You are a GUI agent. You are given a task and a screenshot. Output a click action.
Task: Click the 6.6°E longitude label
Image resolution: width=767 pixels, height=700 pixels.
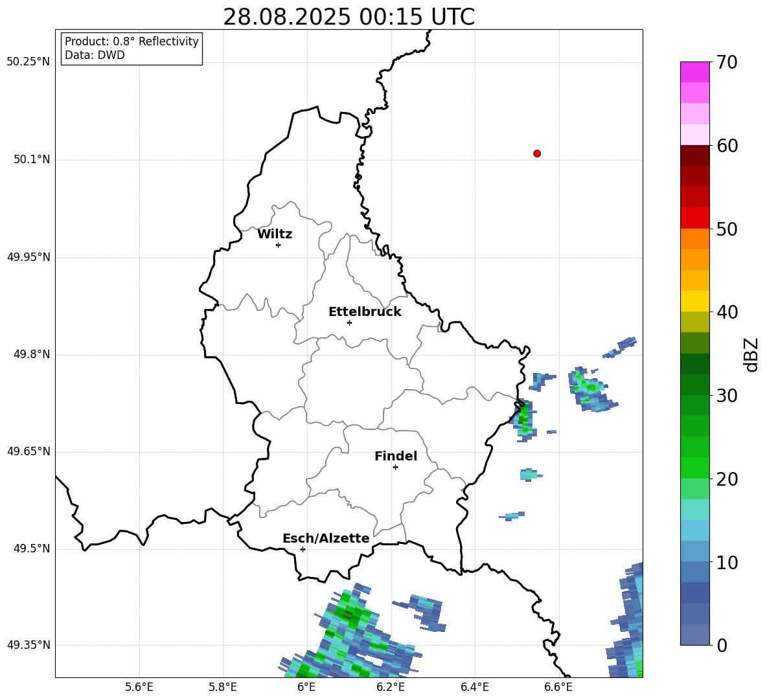[x=558, y=687]
